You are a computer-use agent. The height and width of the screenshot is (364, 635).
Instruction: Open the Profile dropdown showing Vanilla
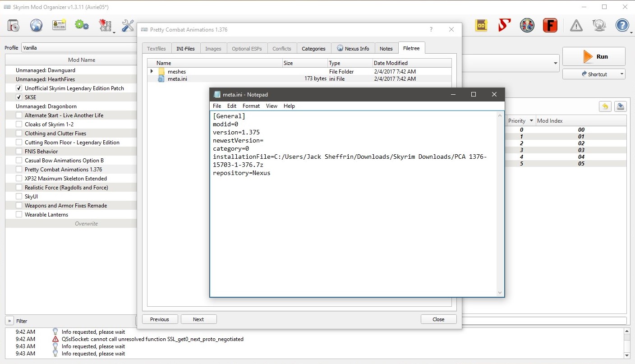pos(79,48)
